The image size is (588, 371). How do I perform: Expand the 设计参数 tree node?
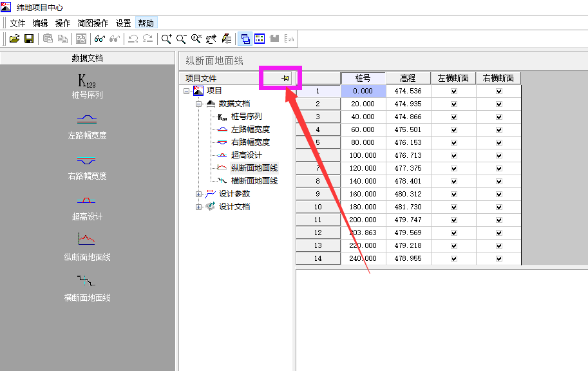click(199, 194)
